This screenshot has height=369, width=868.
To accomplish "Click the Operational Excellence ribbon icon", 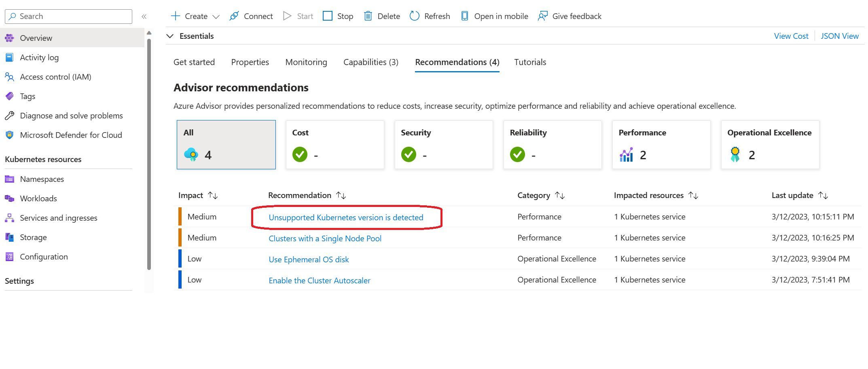I will click(x=735, y=155).
